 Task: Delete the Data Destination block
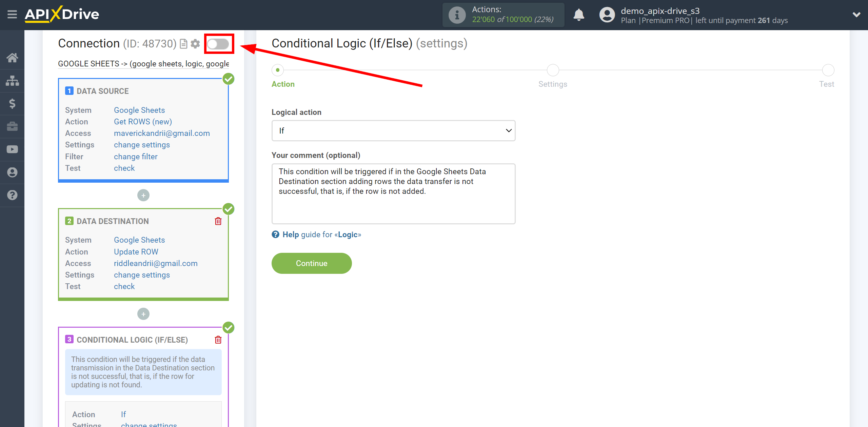218,221
